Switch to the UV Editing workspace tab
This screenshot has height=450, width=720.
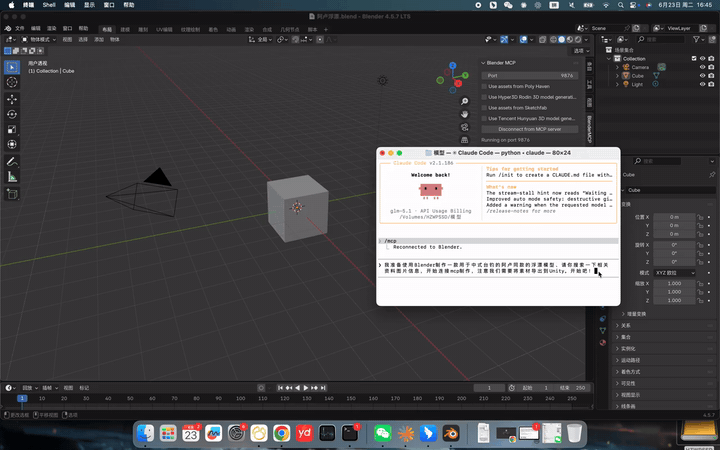[164, 29]
